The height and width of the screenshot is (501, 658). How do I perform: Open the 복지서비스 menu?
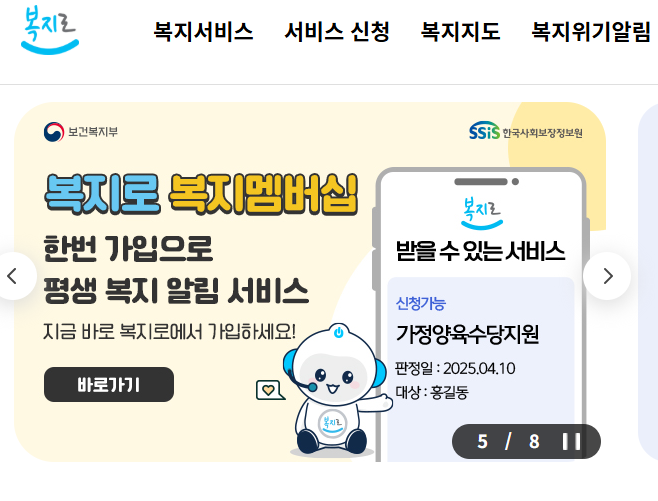point(204,31)
